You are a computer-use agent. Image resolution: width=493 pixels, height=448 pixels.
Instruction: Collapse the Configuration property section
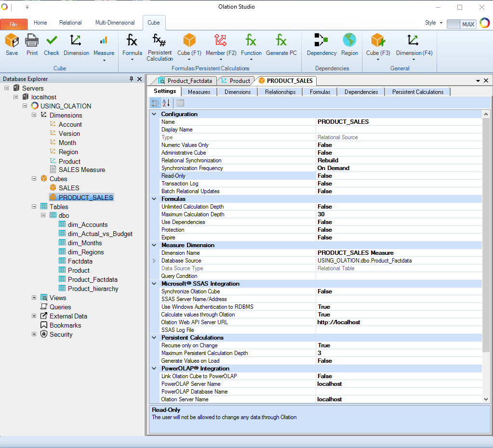point(154,114)
